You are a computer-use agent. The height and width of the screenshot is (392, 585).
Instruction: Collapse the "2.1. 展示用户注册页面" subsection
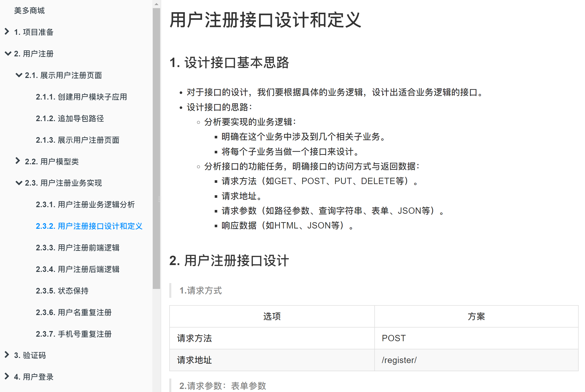point(18,75)
